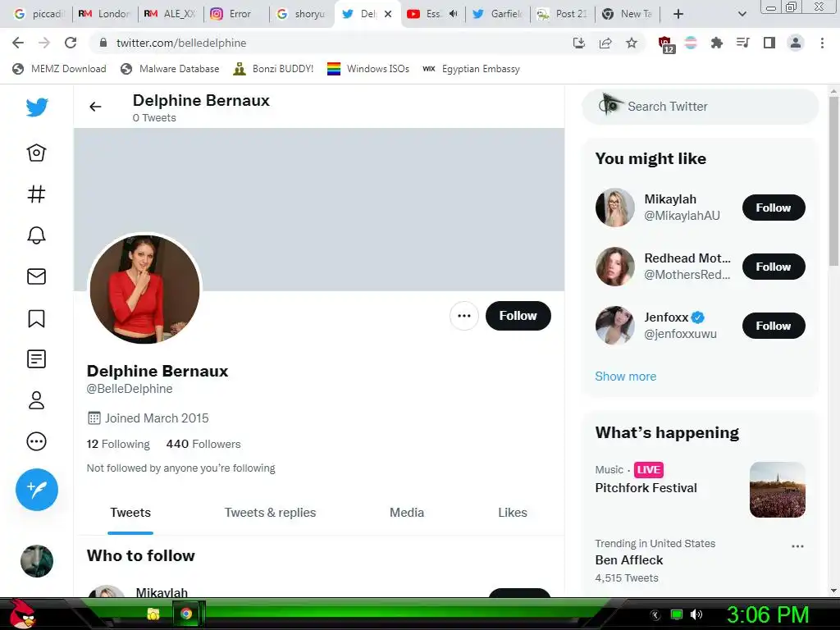
Task: Open Redhead Mot... avatar
Action: coord(615,267)
